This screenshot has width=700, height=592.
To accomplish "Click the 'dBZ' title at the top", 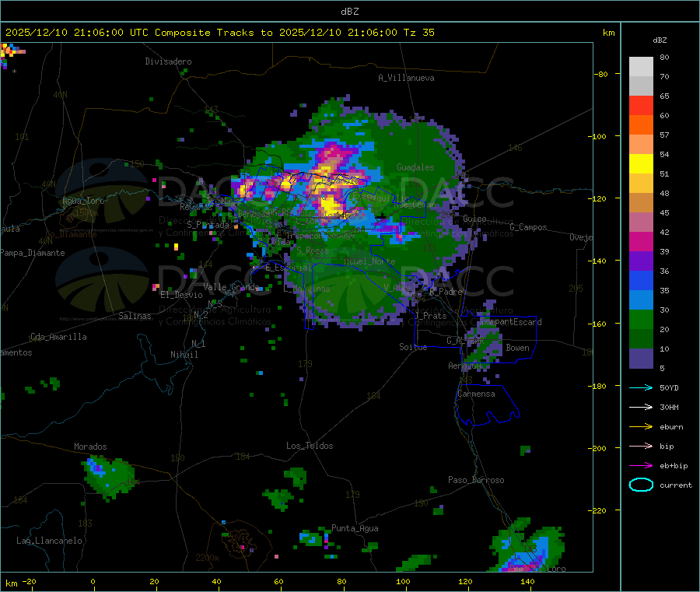I will (x=349, y=12).
